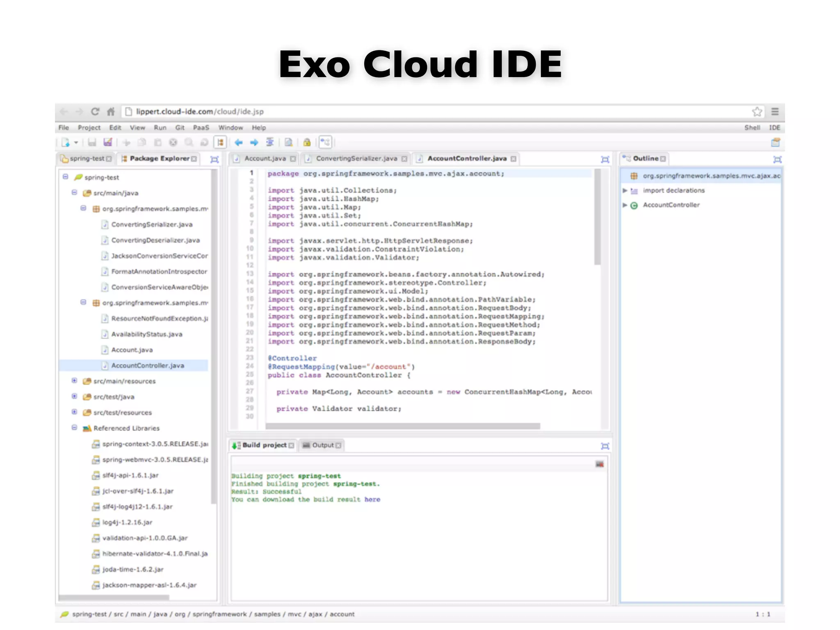Maximize the Outline panel
840x630 pixels.
pyautogui.click(x=777, y=159)
